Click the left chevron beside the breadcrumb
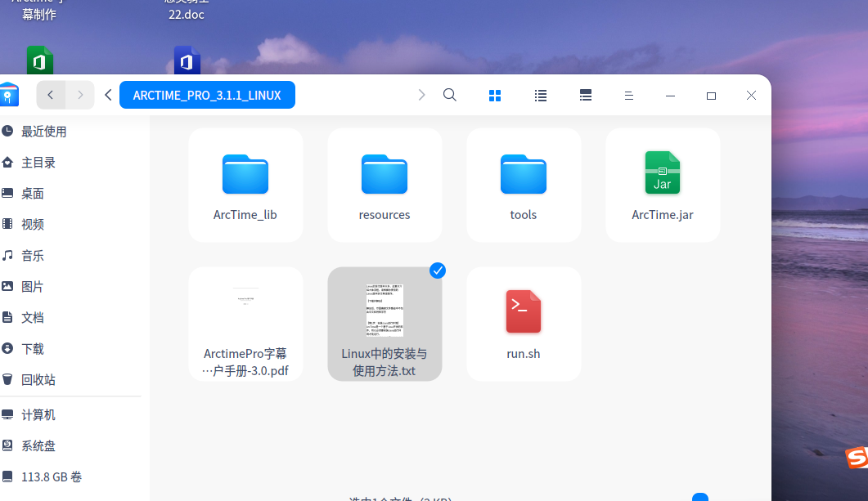Image resolution: width=868 pixels, height=501 pixels. point(109,95)
